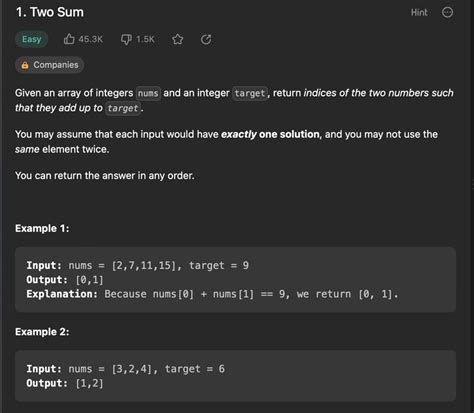This screenshot has height=413, width=474.
Task: Click the Easy difficulty badge
Action: [x=32, y=39]
